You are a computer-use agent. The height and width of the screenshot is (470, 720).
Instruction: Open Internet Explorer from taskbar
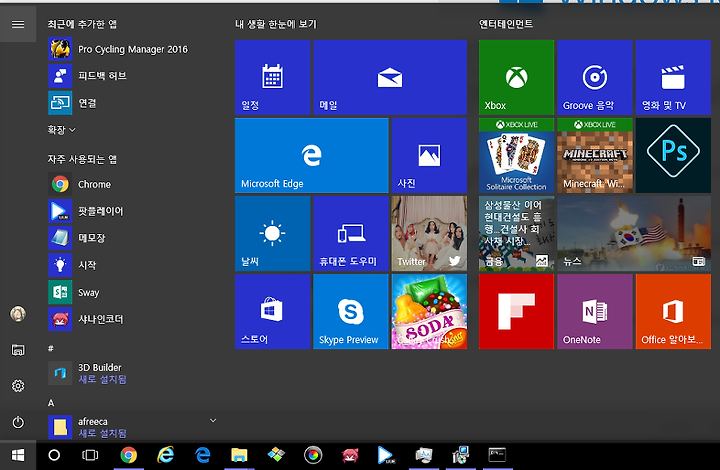click(166, 455)
